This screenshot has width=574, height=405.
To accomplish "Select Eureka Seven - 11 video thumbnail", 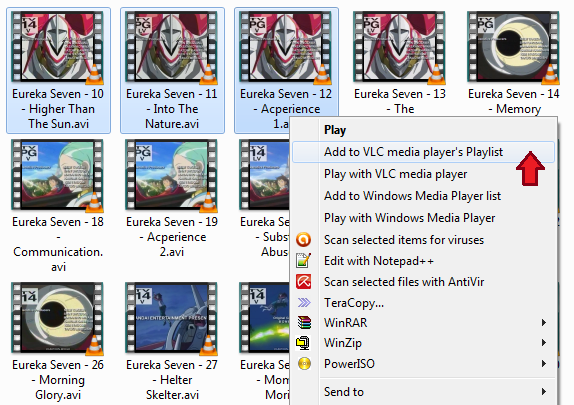I will (171, 47).
